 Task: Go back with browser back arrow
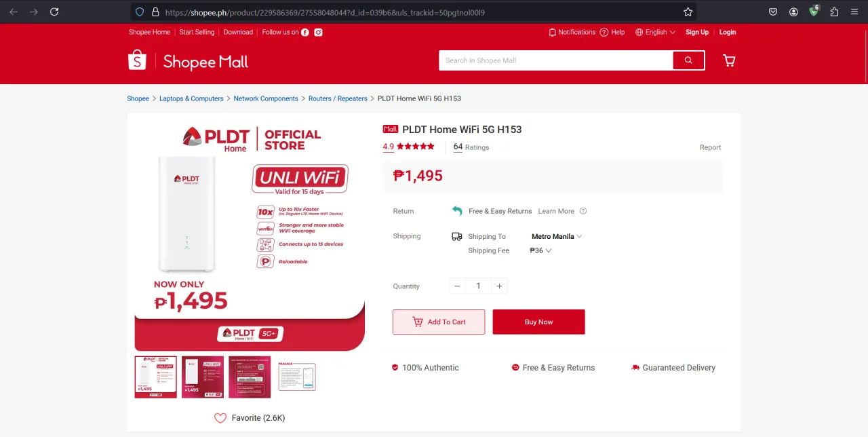pyautogui.click(x=14, y=12)
